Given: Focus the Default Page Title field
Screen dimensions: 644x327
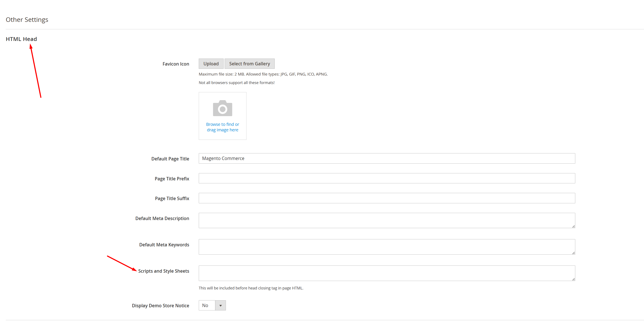Looking at the screenshot, I should (x=387, y=159).
